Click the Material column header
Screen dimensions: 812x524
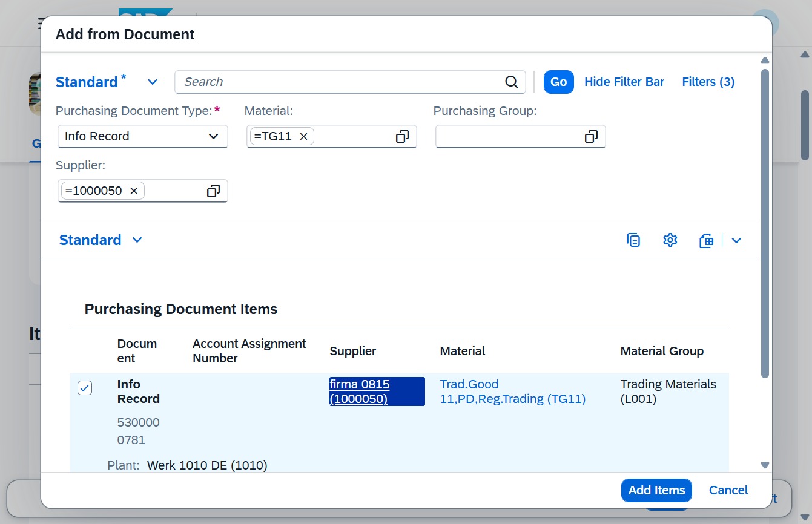(463, 351)
